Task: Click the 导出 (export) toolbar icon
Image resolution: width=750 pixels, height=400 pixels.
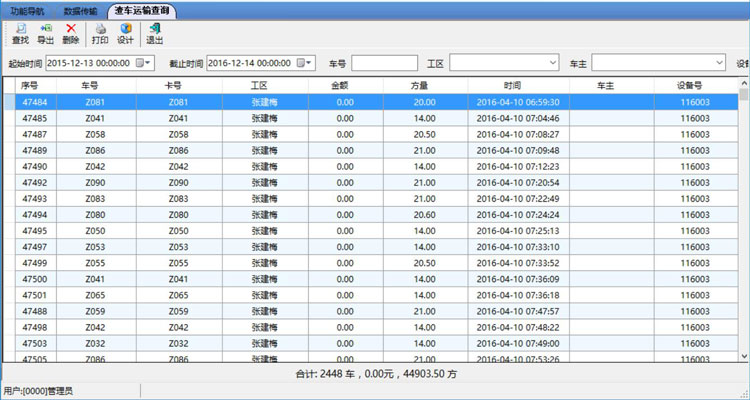Action: coord(45,34)
